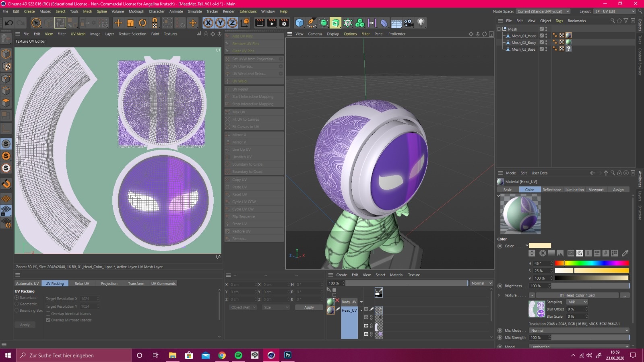Click the Undo arrow in the toolbar
Image resolution: width=644 pixels, height=362 pixels.
click(x=8, y=23)
